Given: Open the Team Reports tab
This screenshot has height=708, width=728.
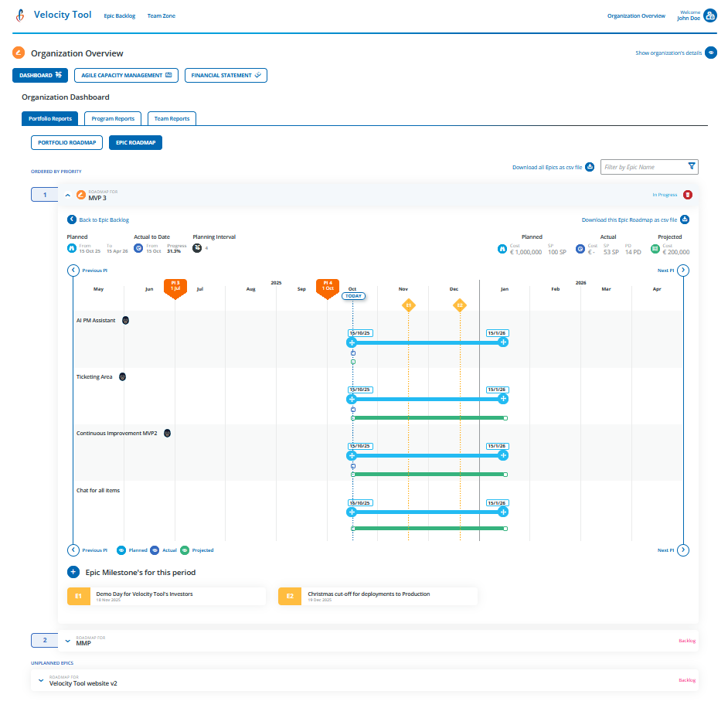Looking at the screenshot, I should [x=173, y=118].
